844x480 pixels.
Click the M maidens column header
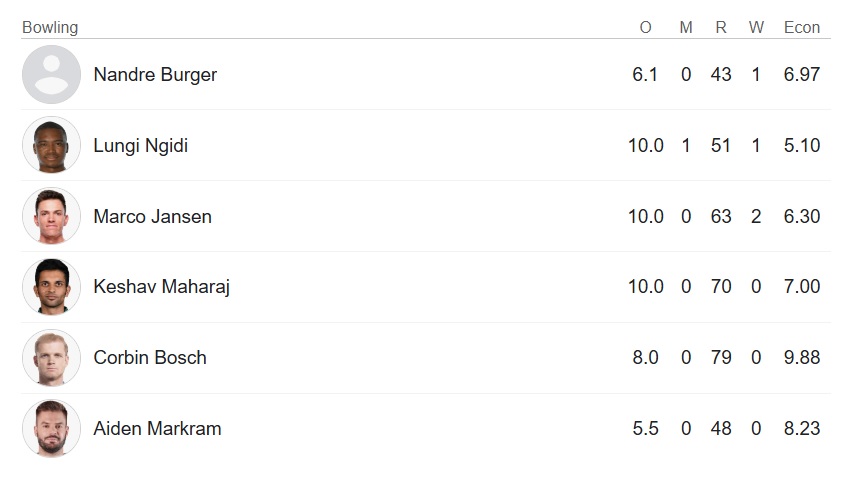coord(686,27)
